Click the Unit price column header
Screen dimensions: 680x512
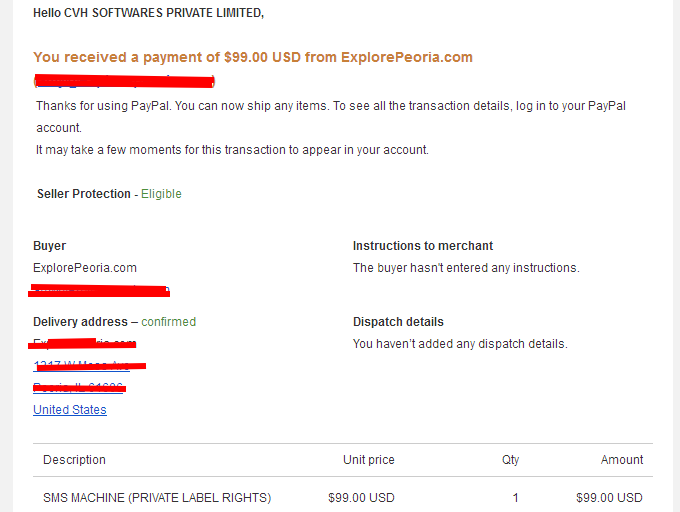coord(369,460)
